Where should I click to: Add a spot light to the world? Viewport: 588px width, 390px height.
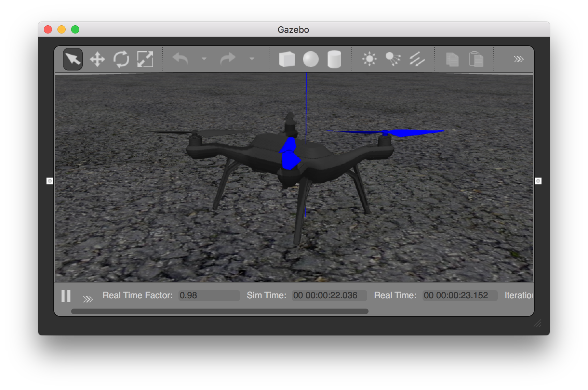point(392,59)
